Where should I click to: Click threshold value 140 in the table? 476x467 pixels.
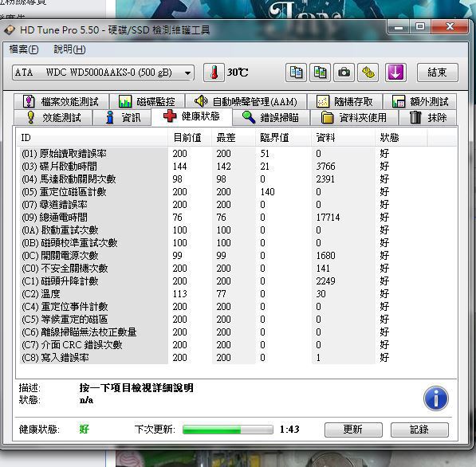tap(267, 192)
